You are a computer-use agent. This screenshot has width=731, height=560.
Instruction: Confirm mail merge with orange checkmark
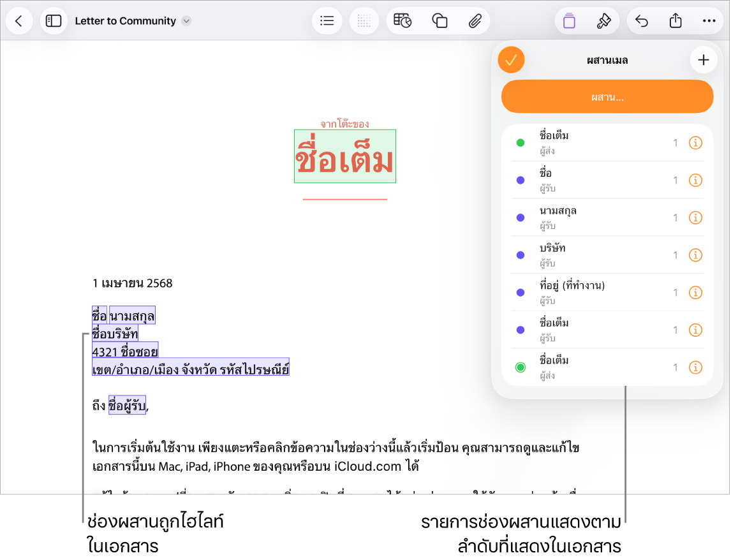click(x=511, y=60)
